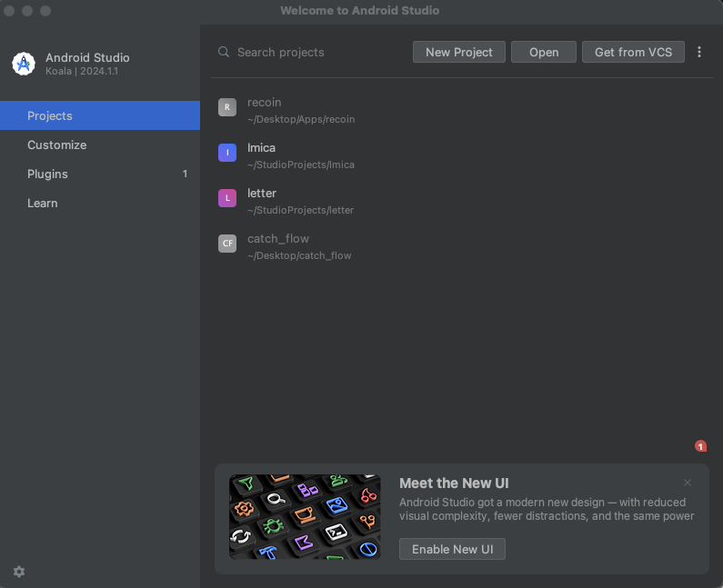The width and height of the screenshot is (723, 588).
Task: Open the Plugins tab
Action: tap(100, 174)
